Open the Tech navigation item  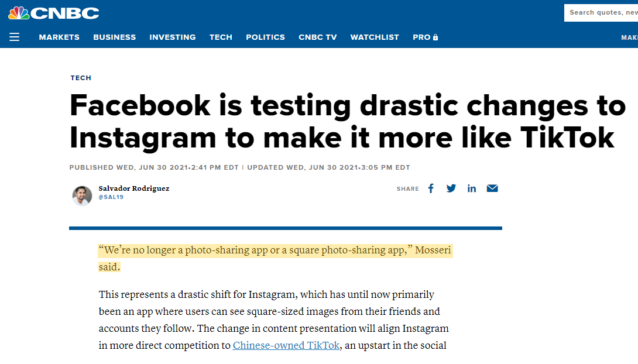click(221, 37)
